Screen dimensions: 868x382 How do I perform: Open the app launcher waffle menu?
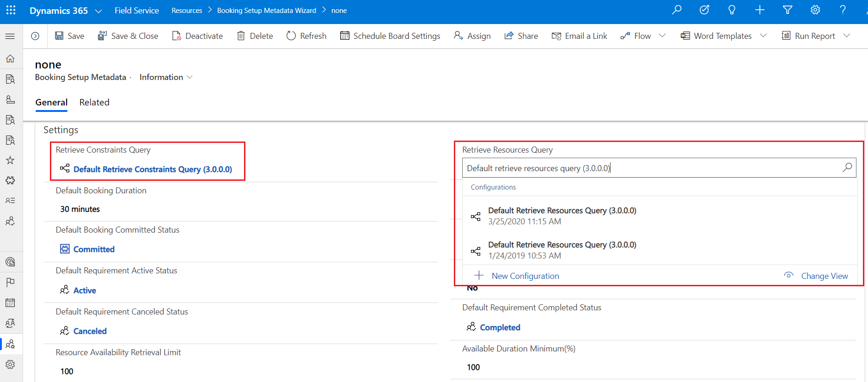(11, 10)
